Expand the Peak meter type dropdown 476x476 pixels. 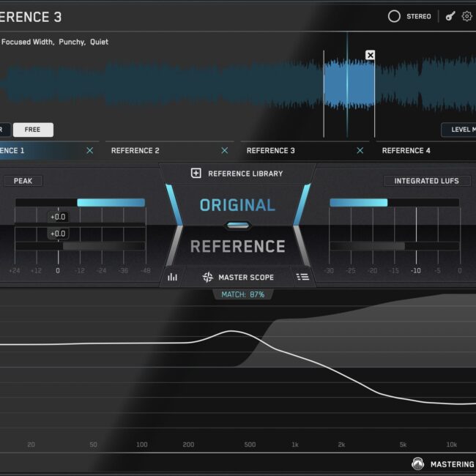pyautogui.click(x=23, y=181)
